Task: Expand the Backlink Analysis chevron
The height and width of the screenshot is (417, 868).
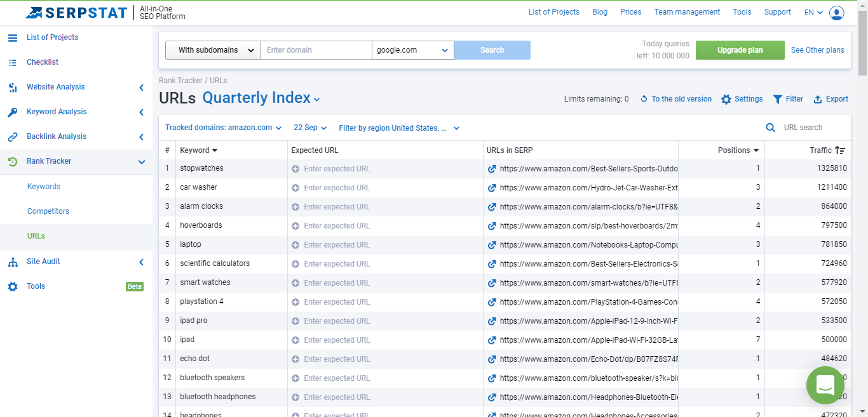Action: tap(141, 137)
